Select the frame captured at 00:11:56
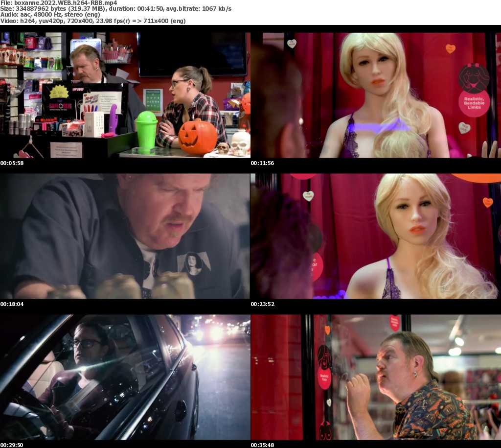 (x=375, y=95)
